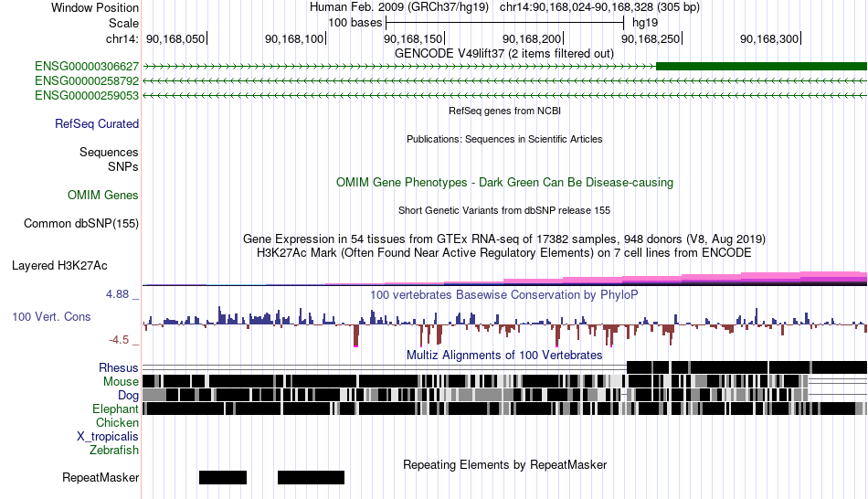Image resolution: width=868 pixels, height=499 pixels.
Task: Click the 90,168,250 ruler position
Action: tap(651, 38)
